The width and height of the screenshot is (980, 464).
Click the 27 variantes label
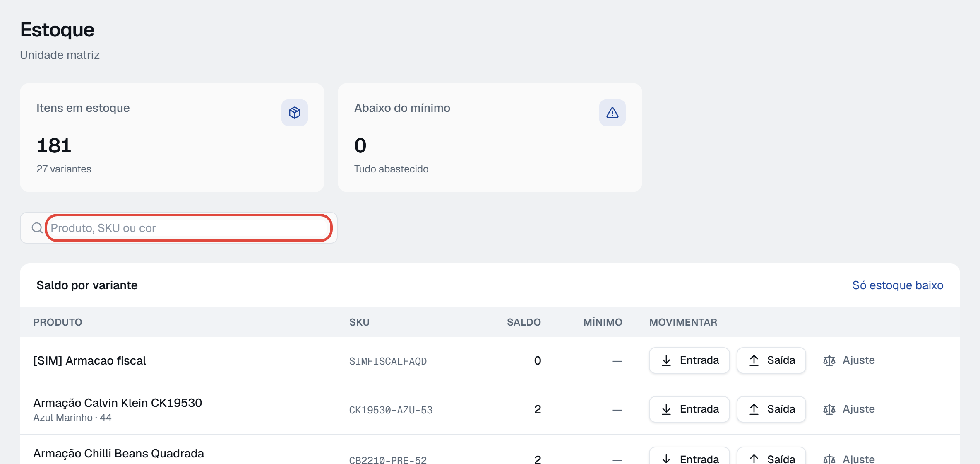pos(64,169)
